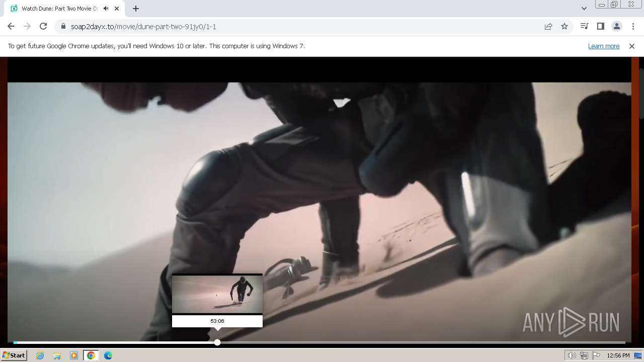The image size is (644, 362).
Task: Close the Dune Part Two tab
Action: coord(117,9)
